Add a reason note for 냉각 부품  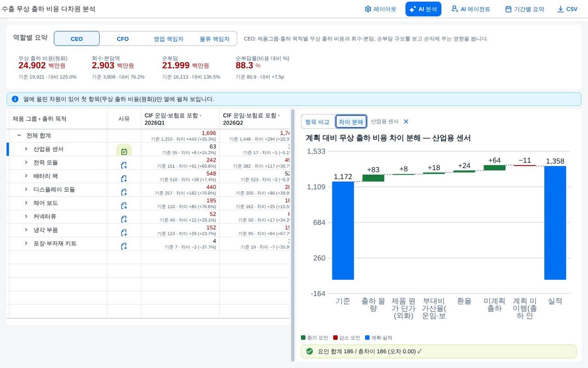(124, 232)
